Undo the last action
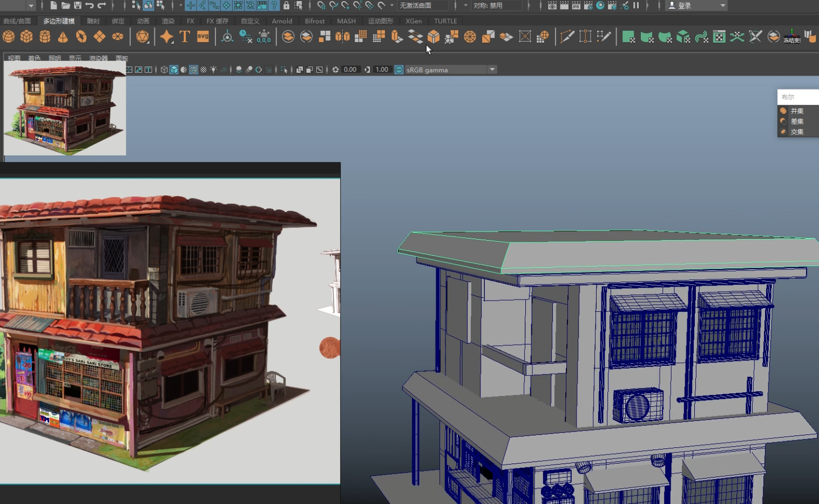Image resolution: width=819 pixels, height=504 pixels. tap(90, 5)
